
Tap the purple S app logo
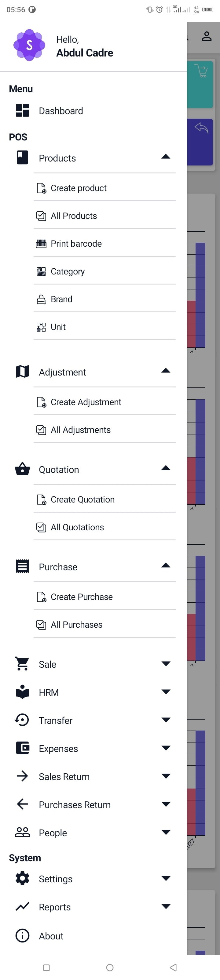[x=29, y=45]
